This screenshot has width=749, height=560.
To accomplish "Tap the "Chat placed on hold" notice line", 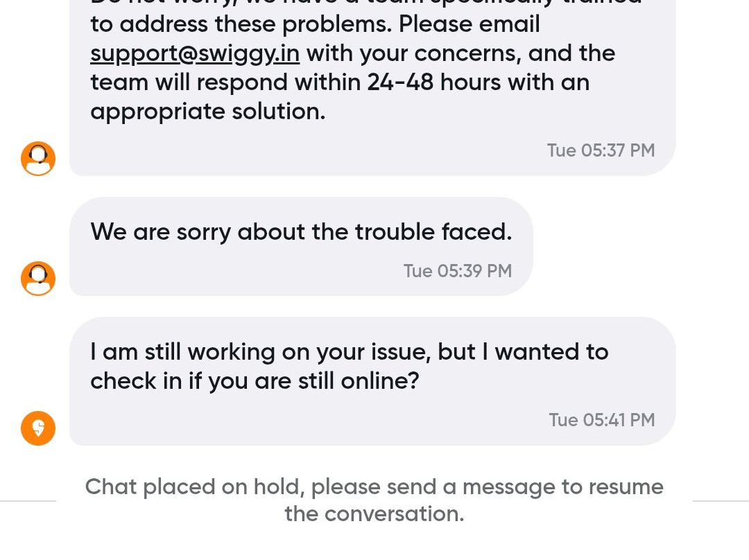I will click(x=374, y=487).
